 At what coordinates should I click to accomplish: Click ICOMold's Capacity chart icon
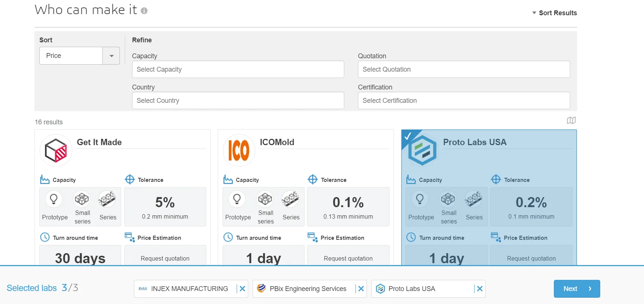tap(228, 180)
